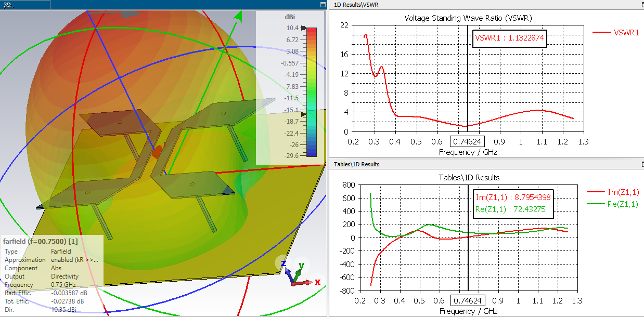Screen dimensions: 644x317
Task: Click the Re(Z1,1) : 72.43275 marker readout
Action: coord(510,209)
